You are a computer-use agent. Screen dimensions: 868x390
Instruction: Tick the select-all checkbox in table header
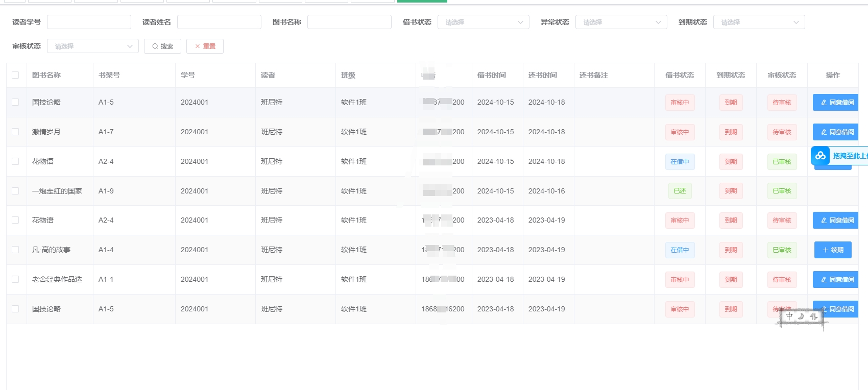15,75
